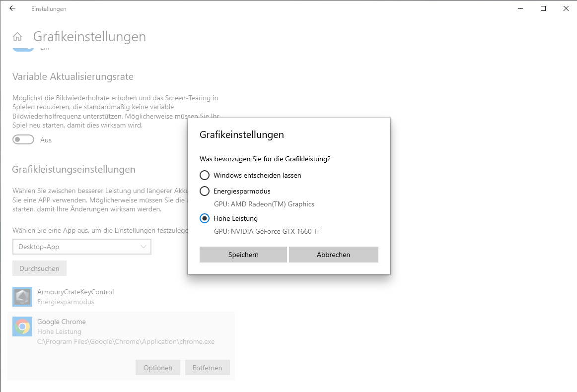Click Energiesparmodus label under ArmouryCrateKeyControl
The width and height of the screenshot is (577, 392).
pos(66,302)
